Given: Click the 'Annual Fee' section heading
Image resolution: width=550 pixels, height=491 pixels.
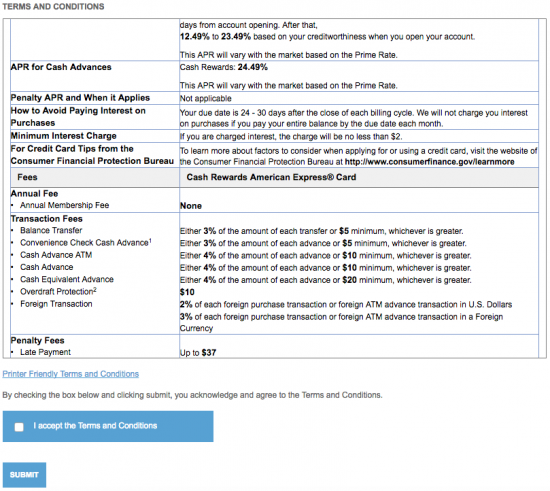Looking at the screenshot, I should pyautogui.click(x=34, y=194).
